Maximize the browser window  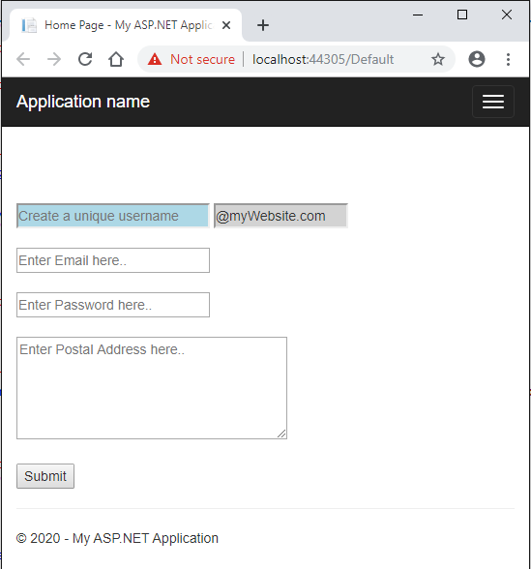pos(462,15)
